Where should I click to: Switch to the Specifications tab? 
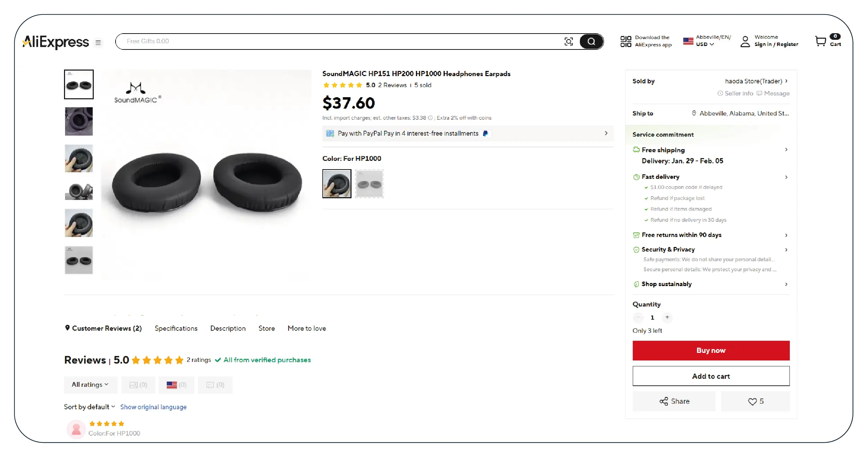click(176, 328)
